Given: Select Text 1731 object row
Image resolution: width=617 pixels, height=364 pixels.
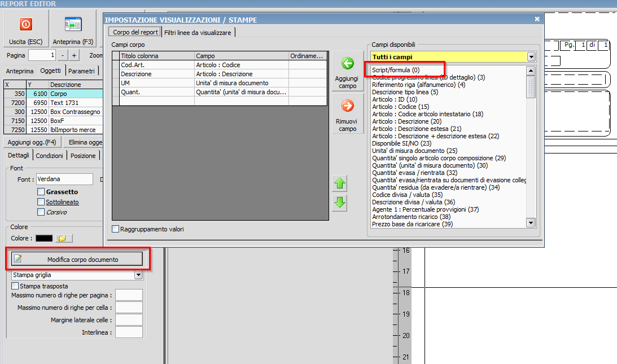Looking at the screenshot, I should click(x=54, y=103).
